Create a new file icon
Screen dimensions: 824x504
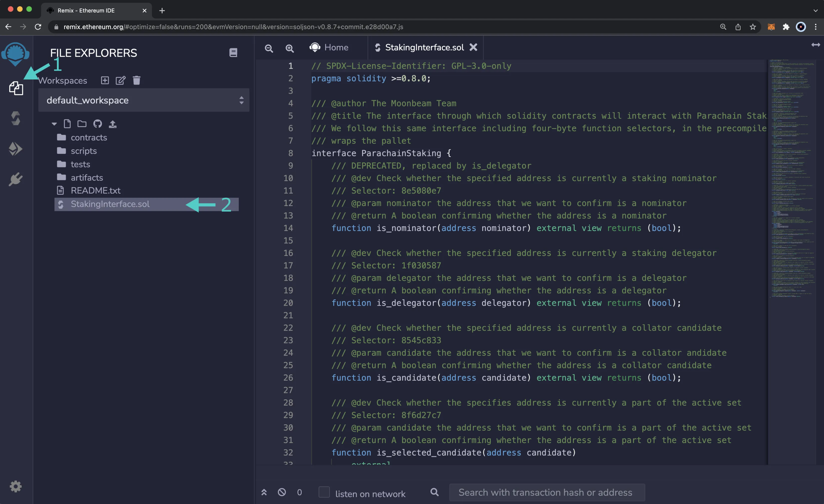[67, 124]
